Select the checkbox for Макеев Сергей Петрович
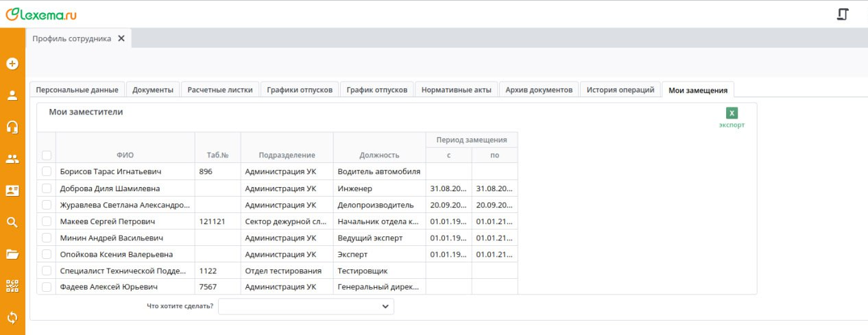Image resolution: width=868 pixels, height=335 pixels. 47,221
